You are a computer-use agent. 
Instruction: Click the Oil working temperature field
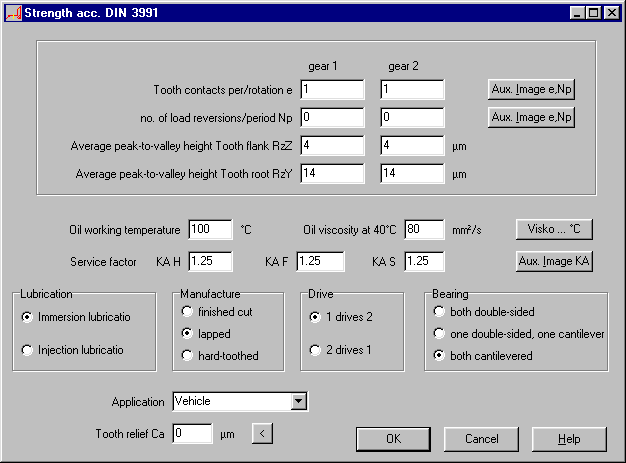point(210,230)
